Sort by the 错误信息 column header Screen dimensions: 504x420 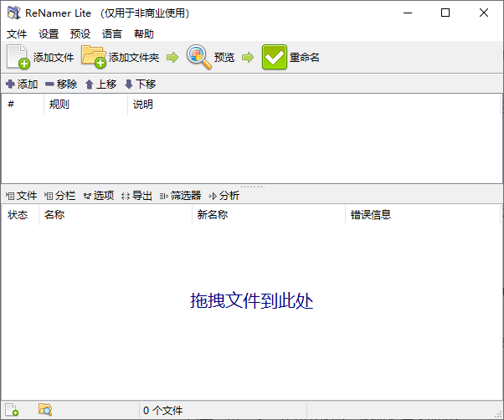pyautogui.click(x=423, y=214)
